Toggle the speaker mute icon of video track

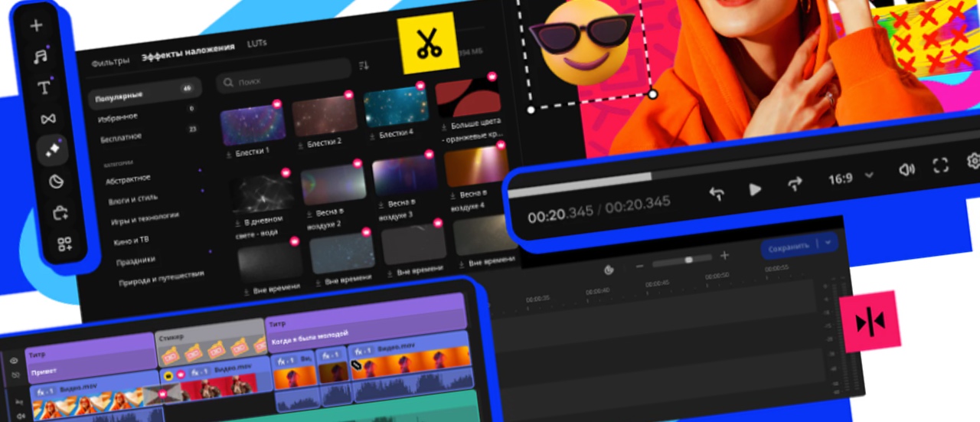[20, 416]
